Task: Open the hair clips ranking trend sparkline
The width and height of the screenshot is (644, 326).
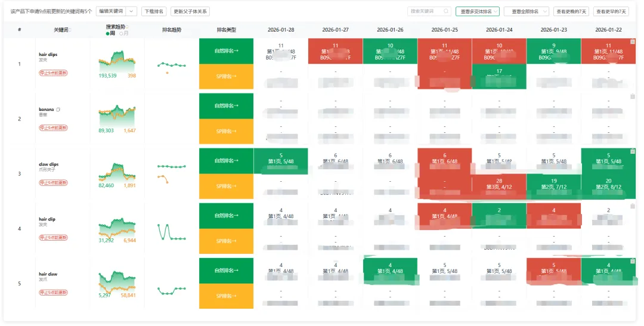Action: point(172,67)
